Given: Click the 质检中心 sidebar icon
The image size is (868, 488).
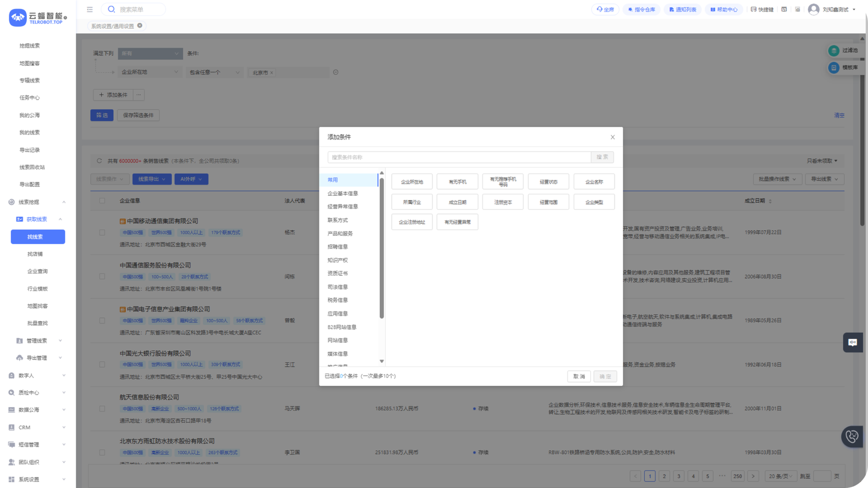Looking at the screenshot, I should click(x=11, y=393).
